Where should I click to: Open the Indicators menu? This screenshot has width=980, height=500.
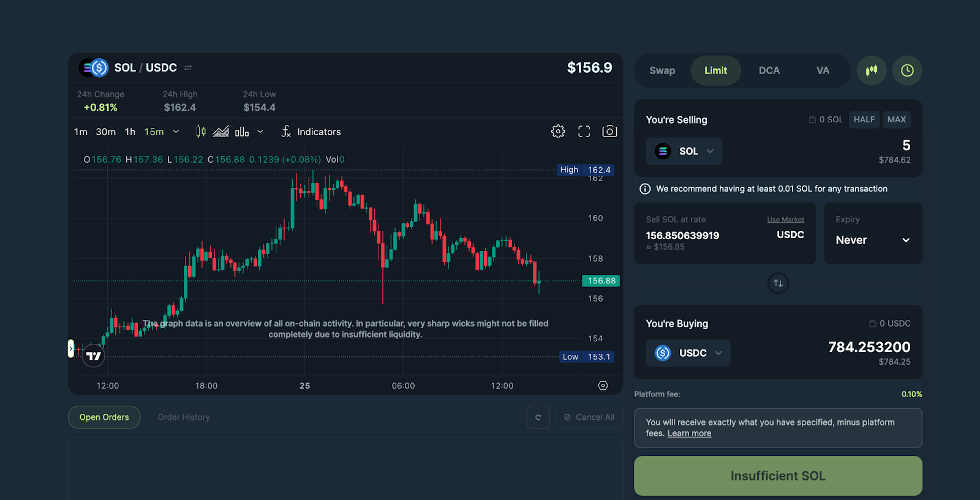tap(311, 132)
